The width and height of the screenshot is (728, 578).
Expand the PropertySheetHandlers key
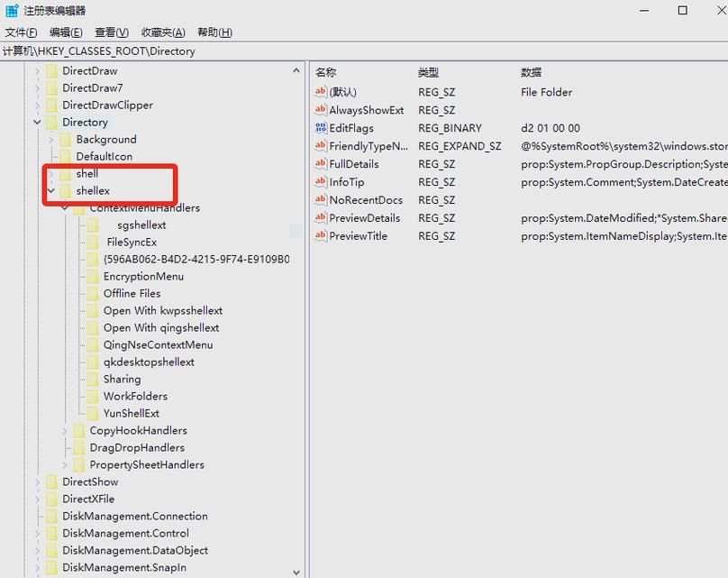click(x=65, y=465)
